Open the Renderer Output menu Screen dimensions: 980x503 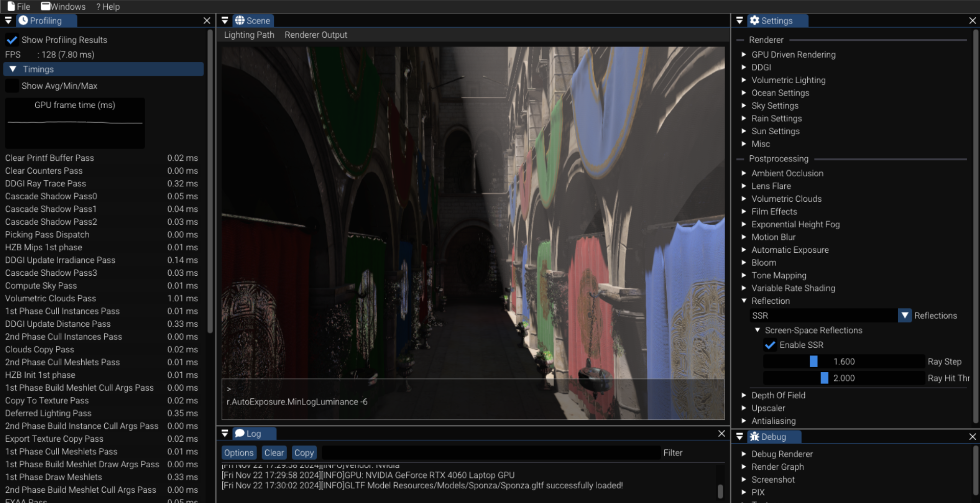(x=315, y=35)
